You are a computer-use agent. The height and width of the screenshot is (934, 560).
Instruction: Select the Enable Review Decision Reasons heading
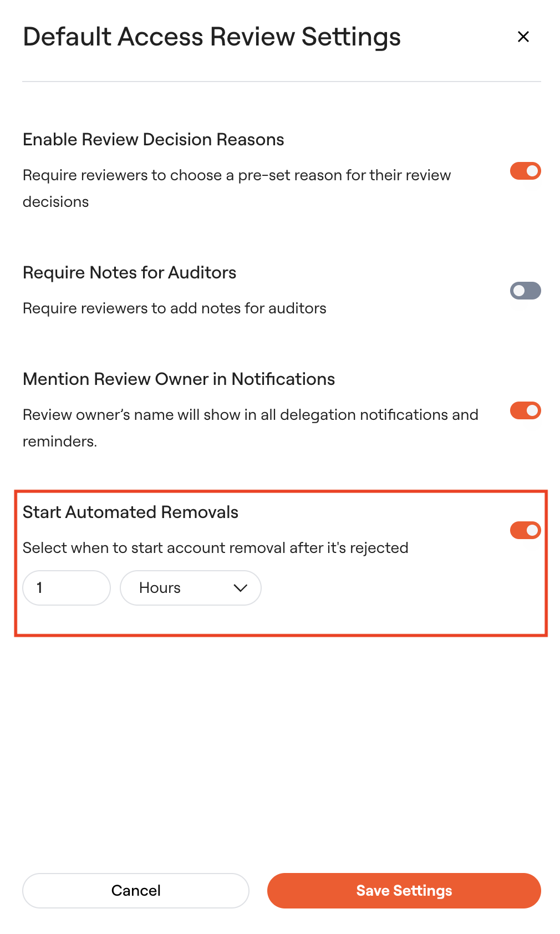click(154, 139)
